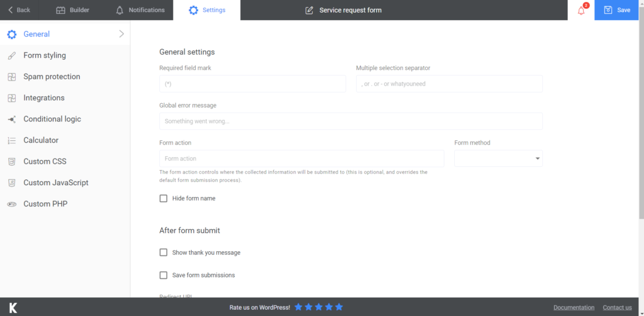
Task: Click the Custom JavaScript icon
Action: [12, 183]
